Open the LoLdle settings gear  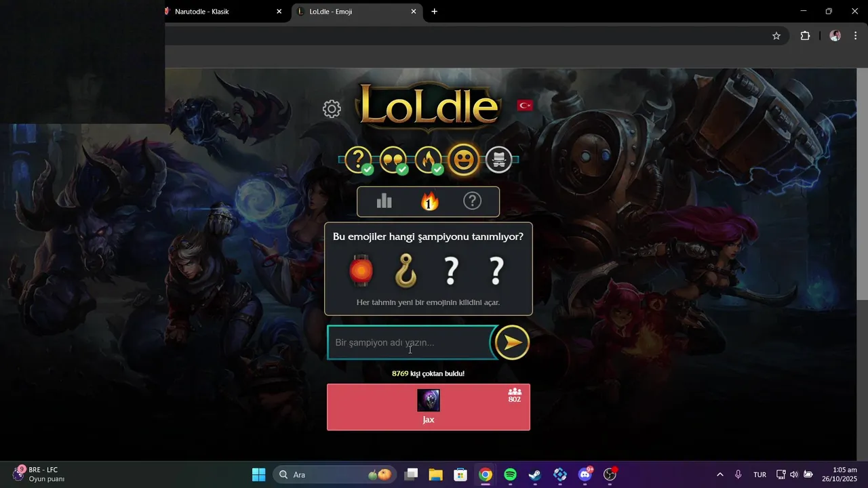(x=332, y=108)
